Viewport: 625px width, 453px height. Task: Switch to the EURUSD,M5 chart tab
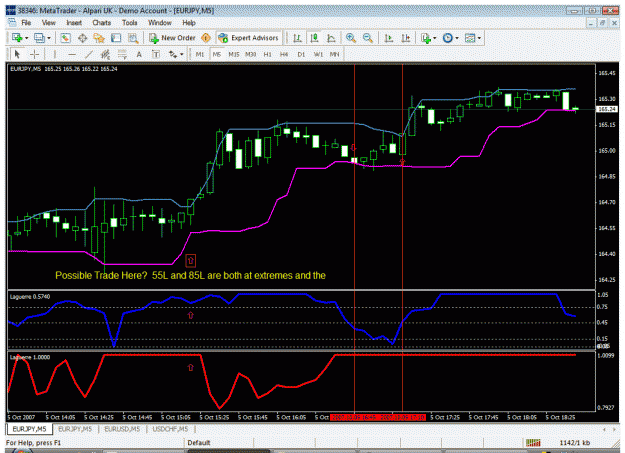122,429
